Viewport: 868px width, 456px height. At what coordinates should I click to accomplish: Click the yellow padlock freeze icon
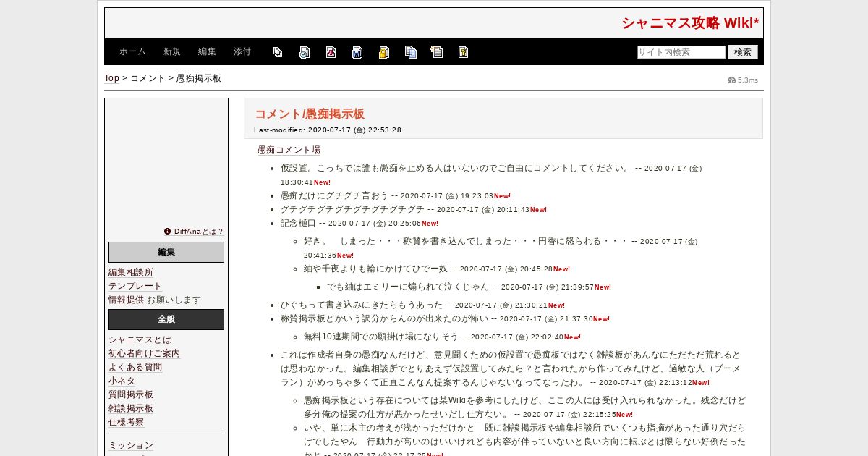[384, 52]
